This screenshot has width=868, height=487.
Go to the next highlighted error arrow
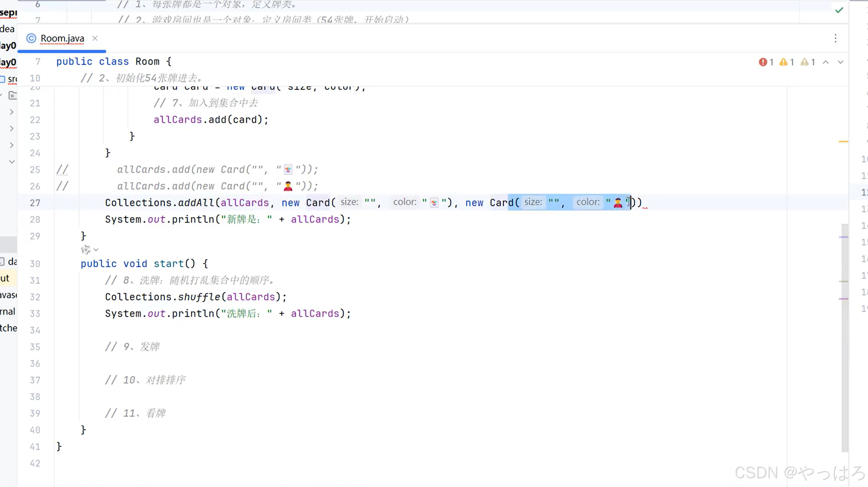pyautogui.click(x=840, y=62)
